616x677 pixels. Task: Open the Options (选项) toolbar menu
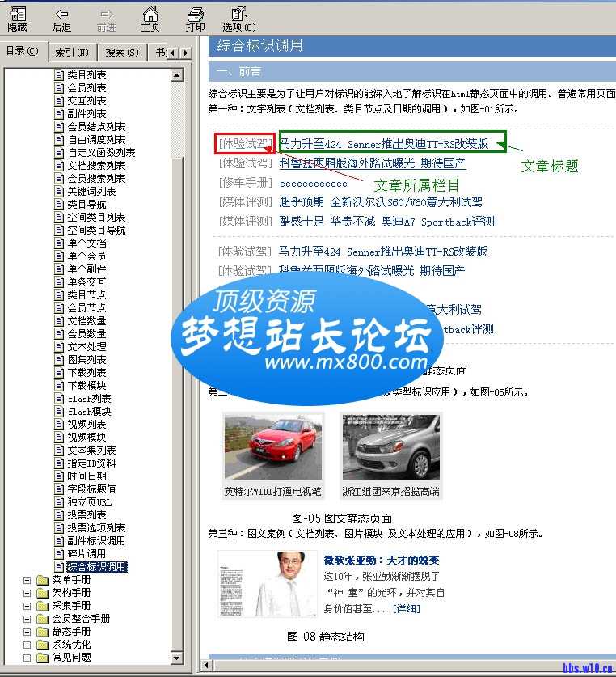(238, 19)
